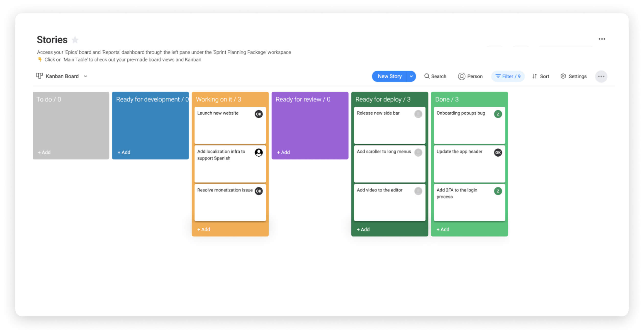Screen dimensions: 644x334
Task: Click the Settings icon
Action: pyautogui.click(x=563, y=76)
